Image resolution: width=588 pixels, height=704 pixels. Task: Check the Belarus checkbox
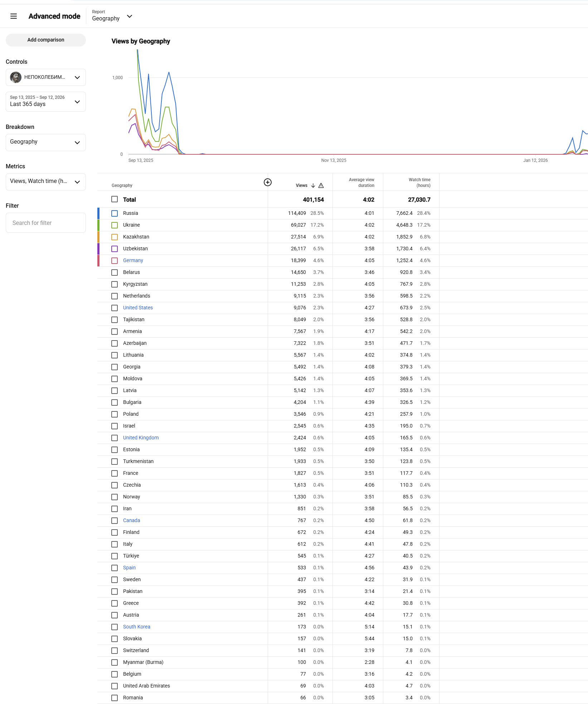(115, 273)
